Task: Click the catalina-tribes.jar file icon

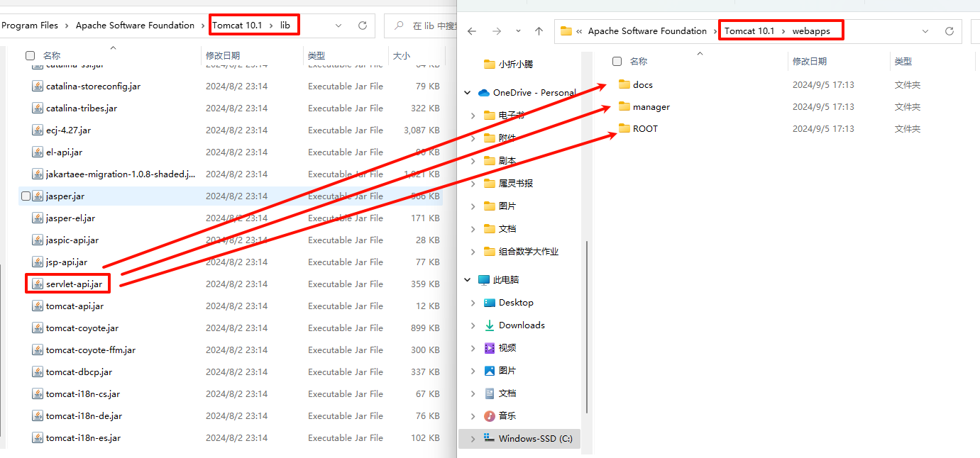Action: click(x=38, y=108)
